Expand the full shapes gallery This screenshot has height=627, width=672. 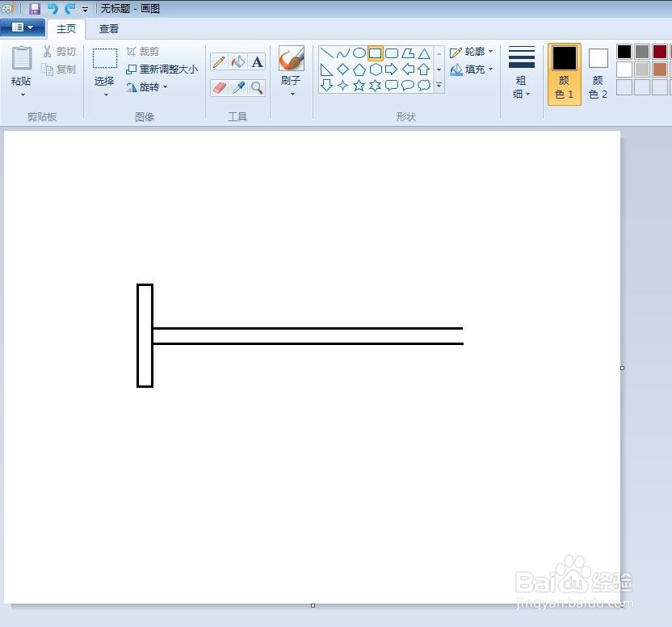click(x=439, y=86)
